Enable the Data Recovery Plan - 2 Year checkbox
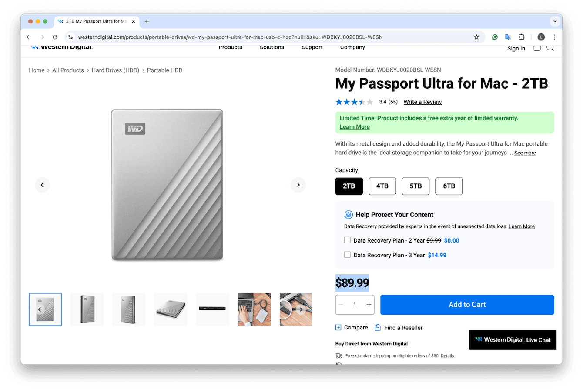This screenshot has height=392, width=583. tap(347, 240)
